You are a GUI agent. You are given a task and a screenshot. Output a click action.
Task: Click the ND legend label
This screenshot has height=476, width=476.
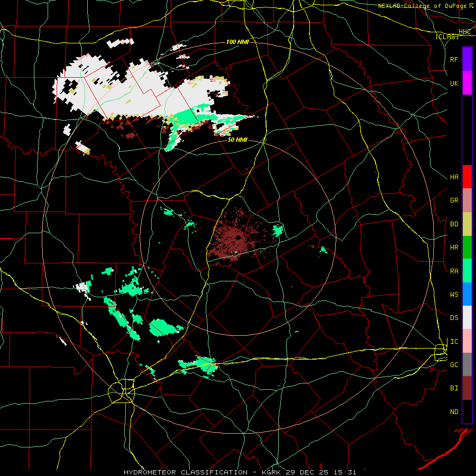[x=454, y=412]
